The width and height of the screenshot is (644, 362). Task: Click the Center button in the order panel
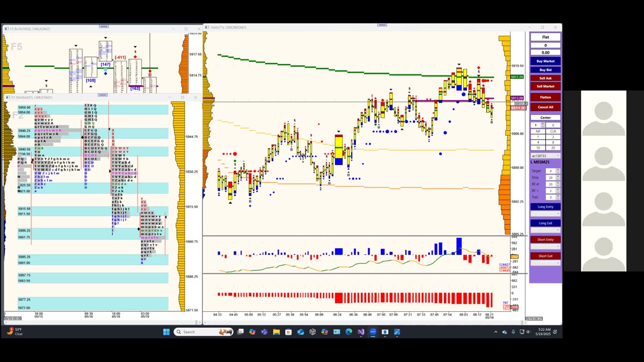point(545,118)
